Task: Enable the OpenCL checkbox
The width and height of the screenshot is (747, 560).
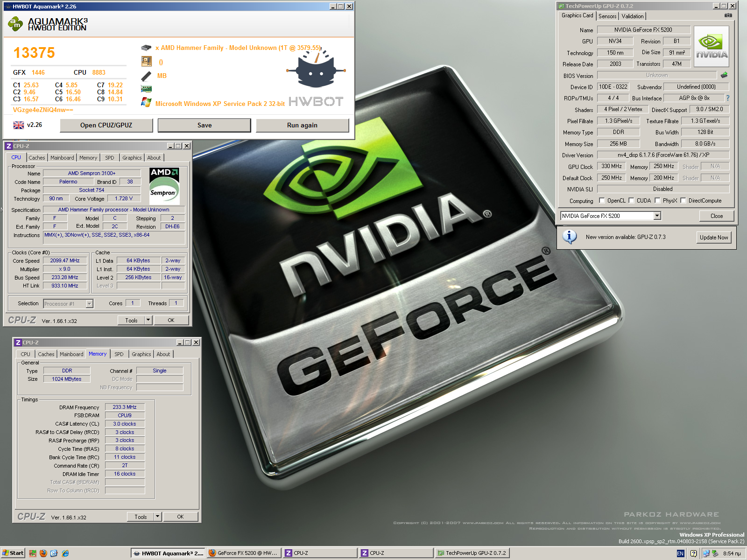Action: point(602,201)
